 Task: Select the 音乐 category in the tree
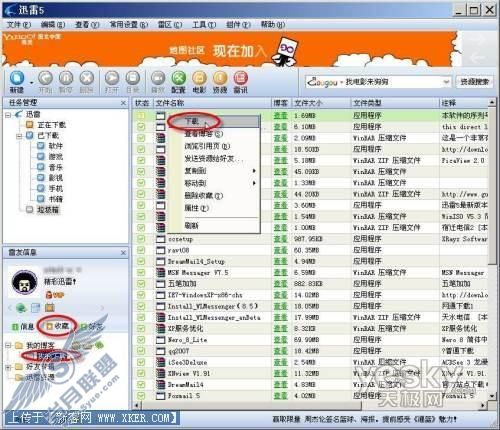click(55, 167)
